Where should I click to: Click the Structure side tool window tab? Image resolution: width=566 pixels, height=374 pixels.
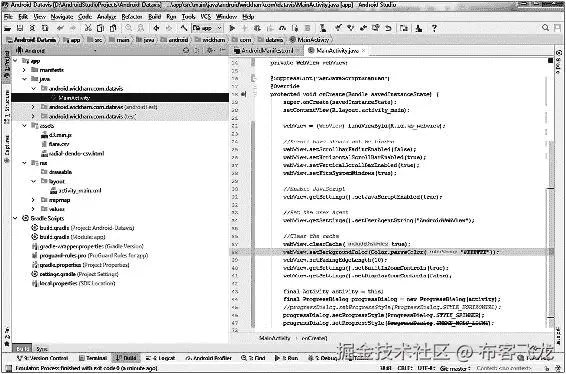6,106
